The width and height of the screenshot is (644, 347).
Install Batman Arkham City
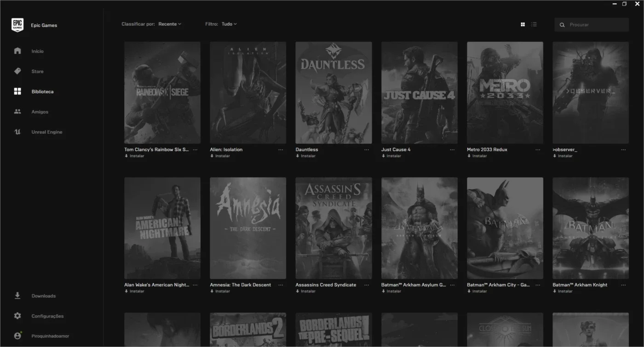[477, 291]
